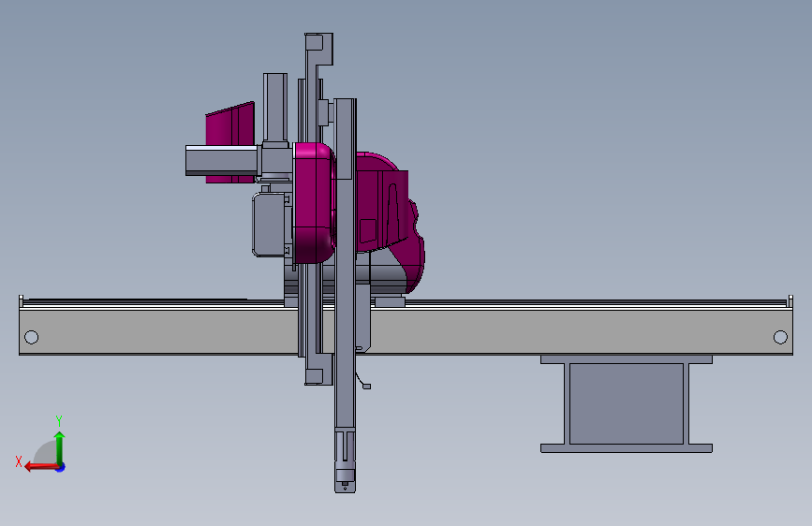
Task: Select the horizontal gray square tube arm
Action: click(x=223, y=160)
